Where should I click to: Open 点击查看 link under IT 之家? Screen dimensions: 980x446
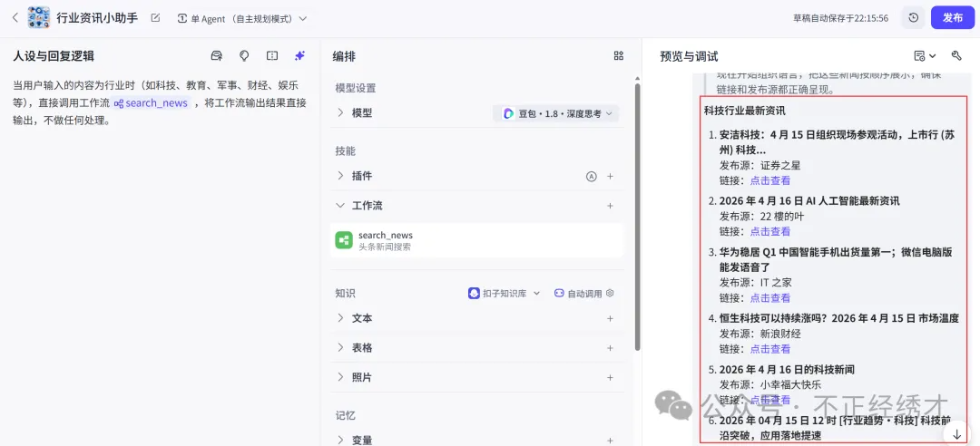(770, 297)
